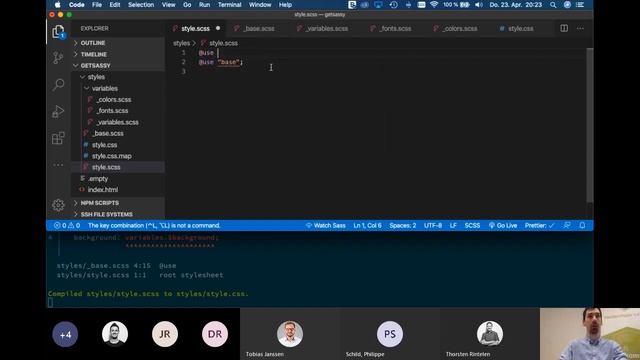Show additional activity bar views ellipsis
The height and width of the screenshot is (360, 640).
click(x=58, y=165)
